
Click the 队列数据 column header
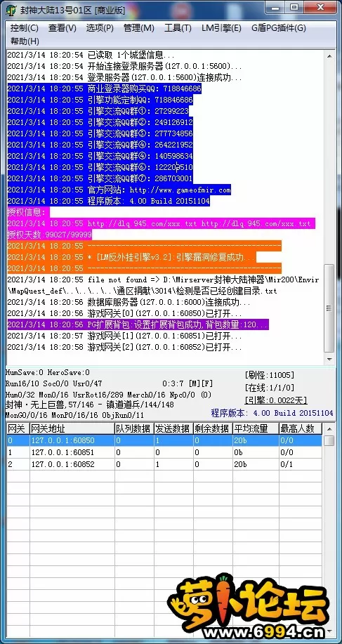point(134,429)
